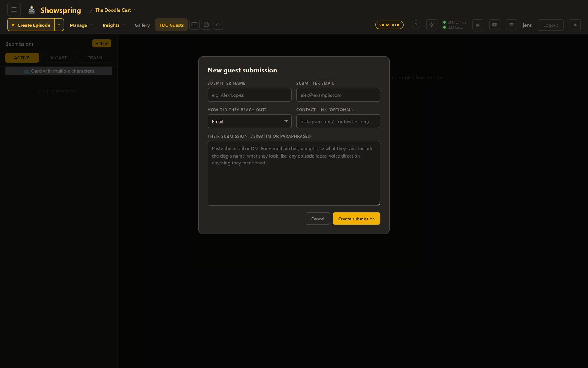Click the Create submission button
The image size is (588, 368).
click(356, 219)
